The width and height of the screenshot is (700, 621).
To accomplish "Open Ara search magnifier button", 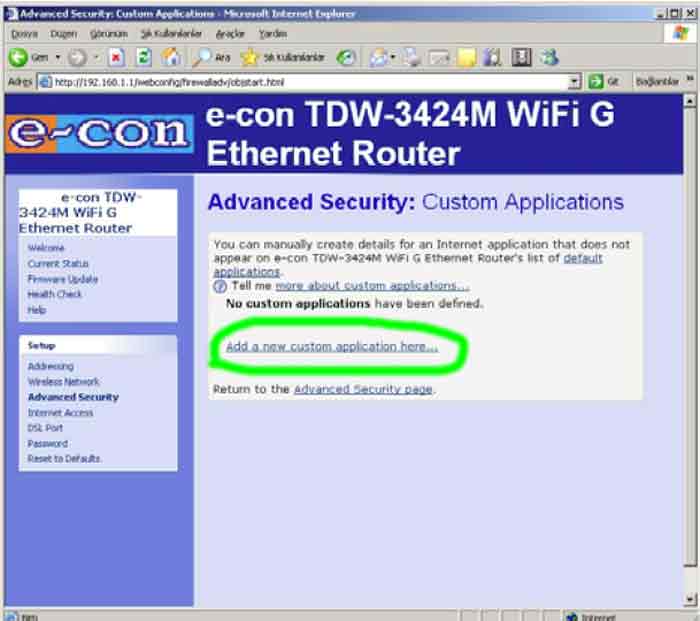I will [x=211, y=57].
